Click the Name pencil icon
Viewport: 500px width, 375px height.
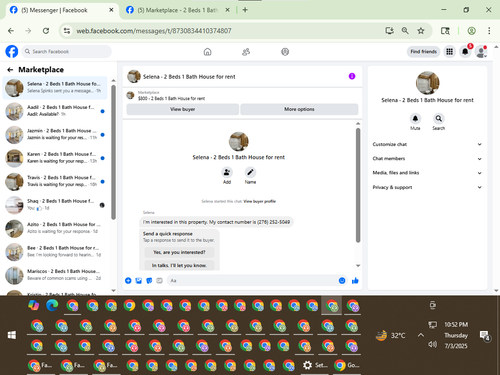click(x=250, y=172)
